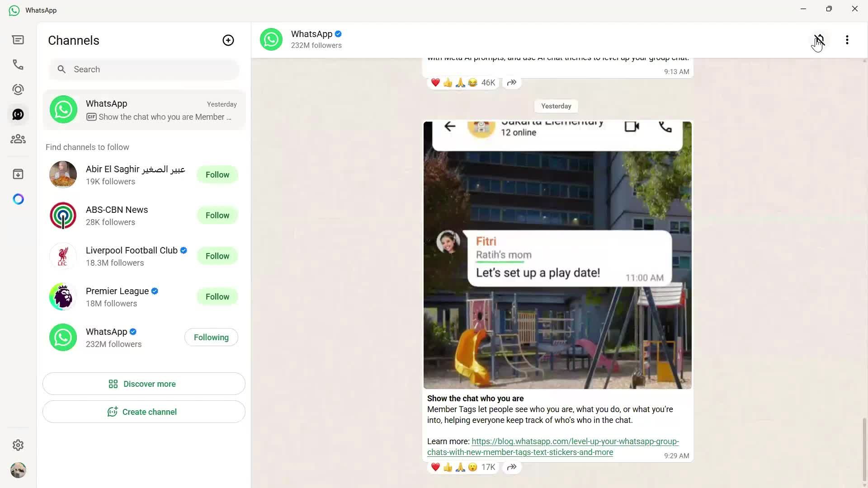Unfollow WhatsApp via the Following button
868x488 pixels.
pos(211,337)
